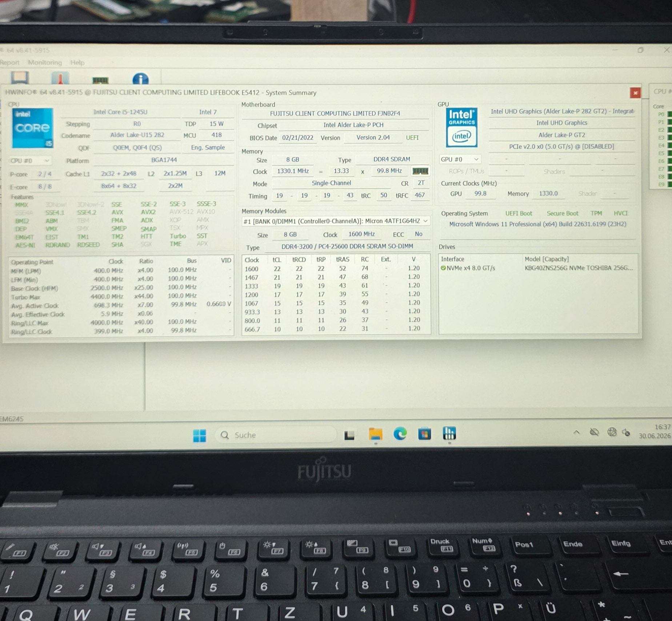Image resolution: width=672 pixels, height=621 pixels.
Task: Open the Sensors thermometer icon in toolbar
Action: tap(60, 78)
